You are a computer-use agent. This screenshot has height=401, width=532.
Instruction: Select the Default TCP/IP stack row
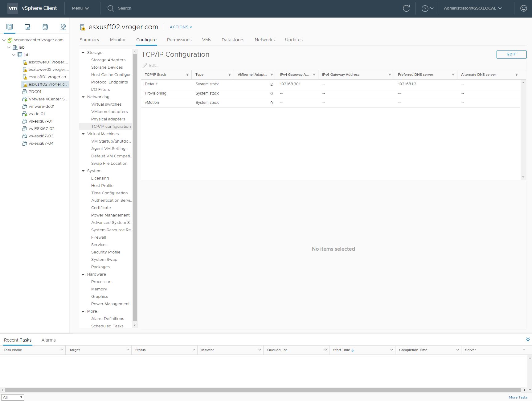[331, 84]
